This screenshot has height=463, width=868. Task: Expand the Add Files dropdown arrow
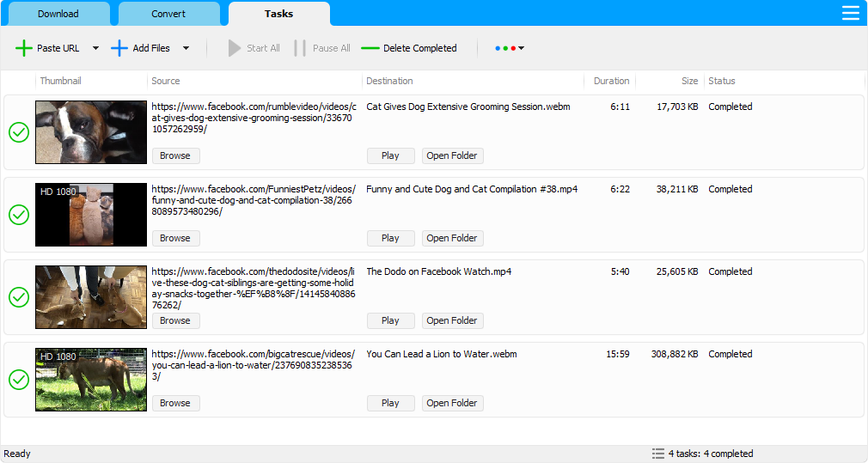click(186, 48)
